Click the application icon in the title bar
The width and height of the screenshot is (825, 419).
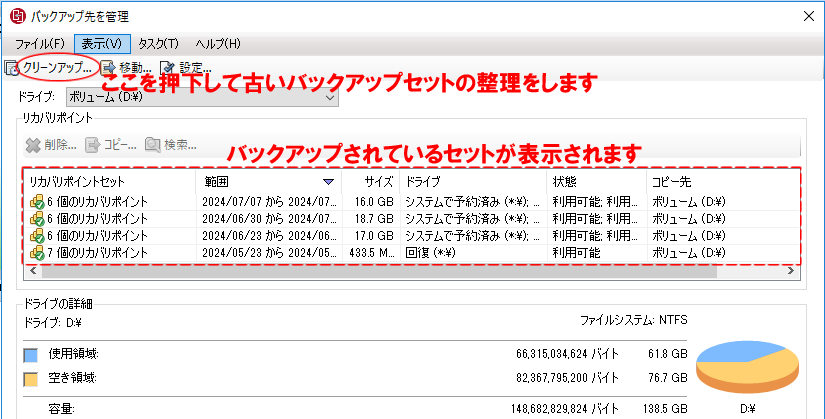coord(17,16)
